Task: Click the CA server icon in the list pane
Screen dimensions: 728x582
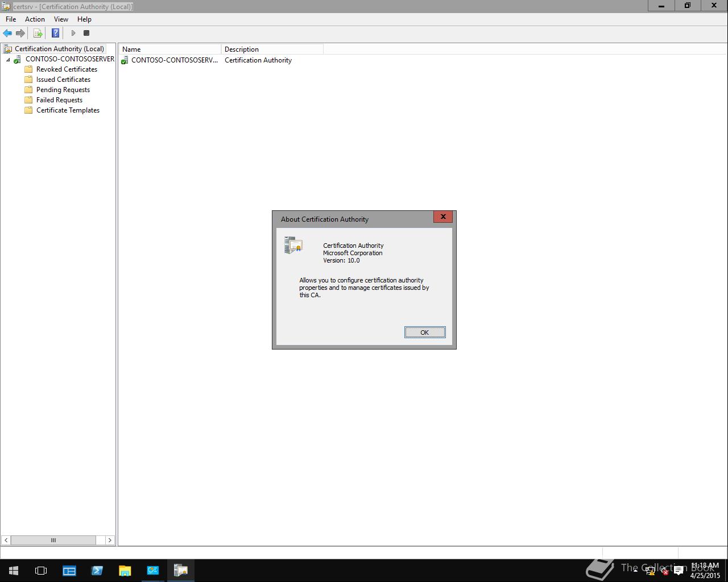Action: tap(125, 60)
